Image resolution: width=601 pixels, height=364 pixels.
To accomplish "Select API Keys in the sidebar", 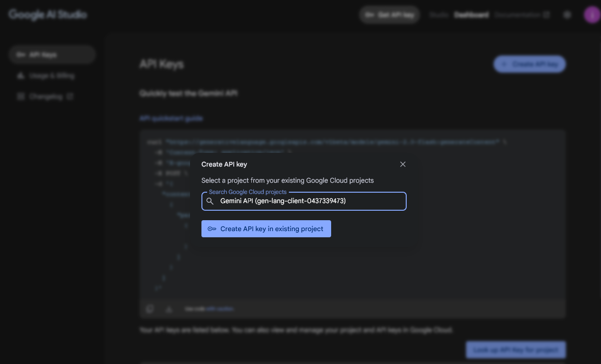I will click(46, 54).
